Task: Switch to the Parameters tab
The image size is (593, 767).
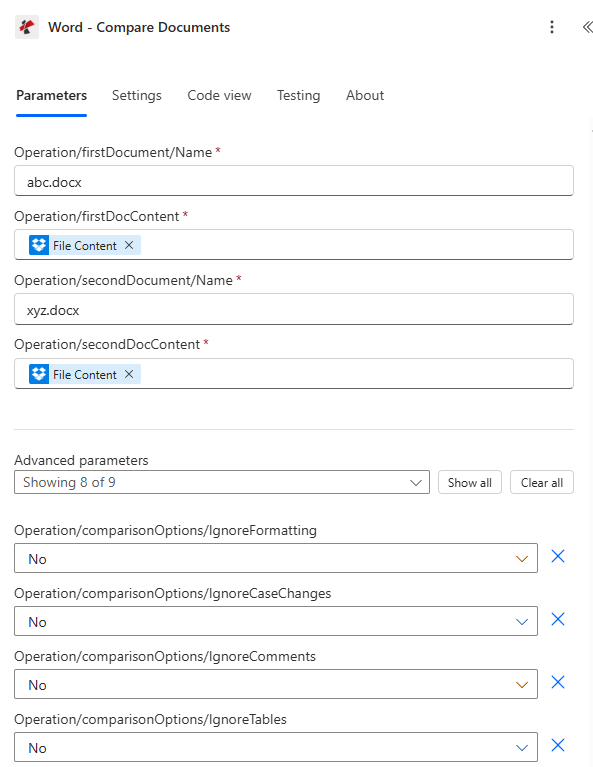Action: [x=51, y=95]
